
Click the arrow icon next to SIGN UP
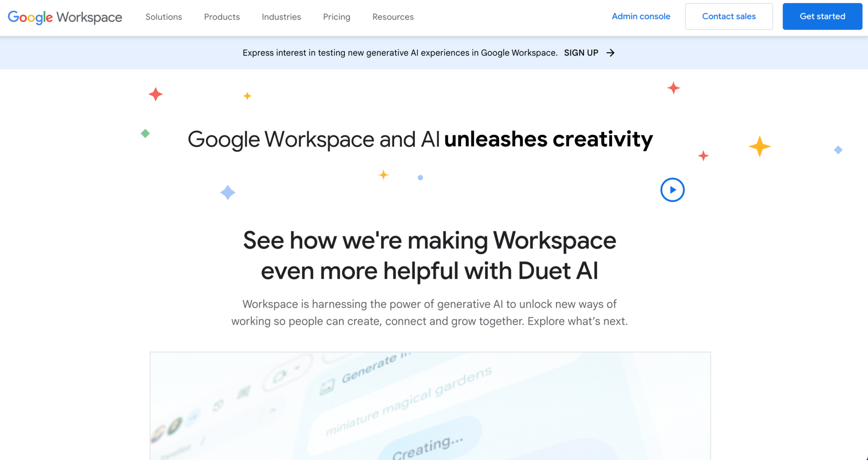pos(611,53)
